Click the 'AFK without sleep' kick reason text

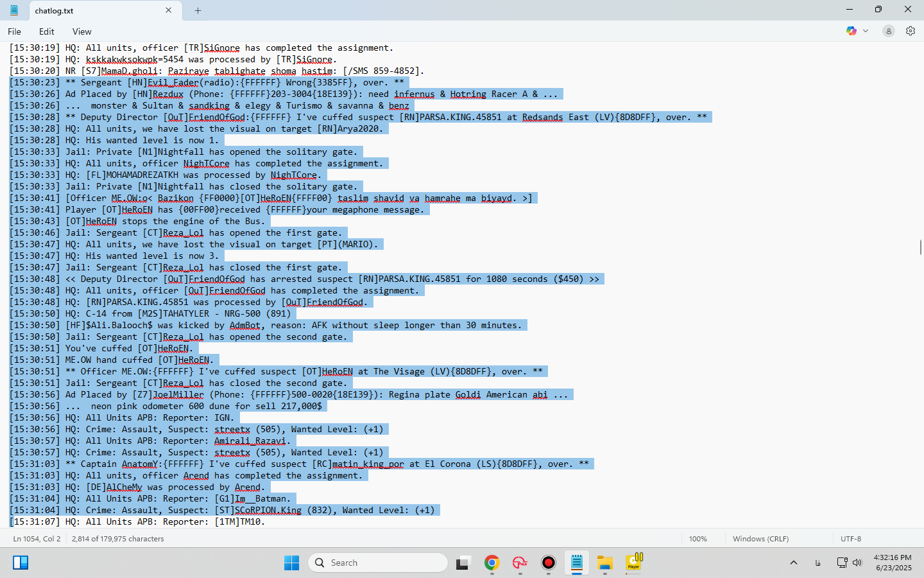(355, 326)
